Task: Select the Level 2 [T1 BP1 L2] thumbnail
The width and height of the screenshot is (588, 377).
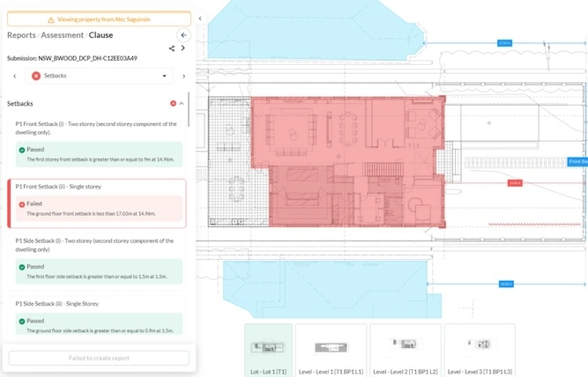Action: [x=406, y=351]
